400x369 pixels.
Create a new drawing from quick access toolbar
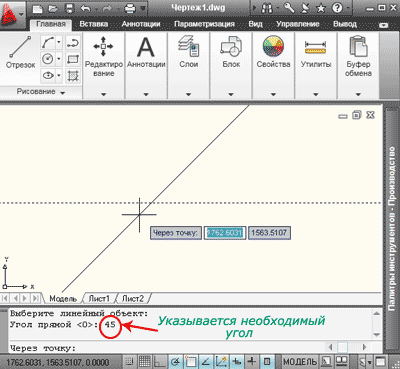pos(37,8)
